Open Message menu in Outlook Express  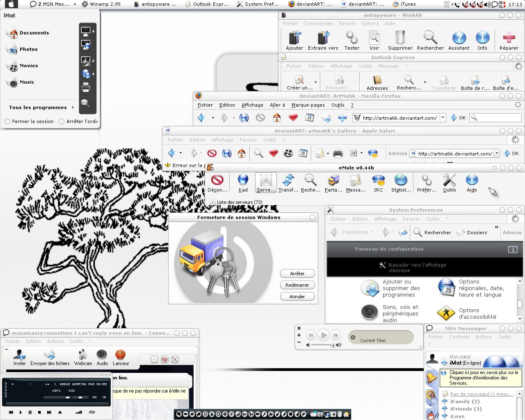388,66
